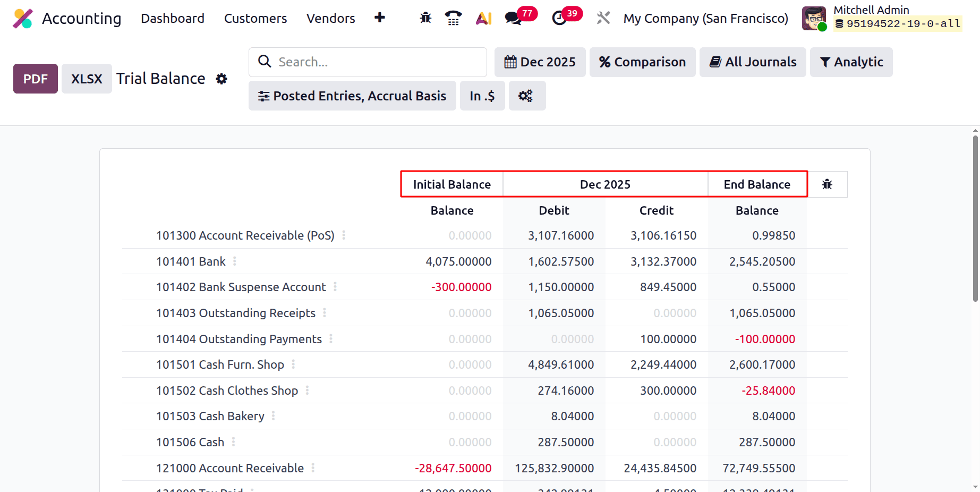The image size is (980, 492).
Task: Open the Customers menu
Action: 255,19
